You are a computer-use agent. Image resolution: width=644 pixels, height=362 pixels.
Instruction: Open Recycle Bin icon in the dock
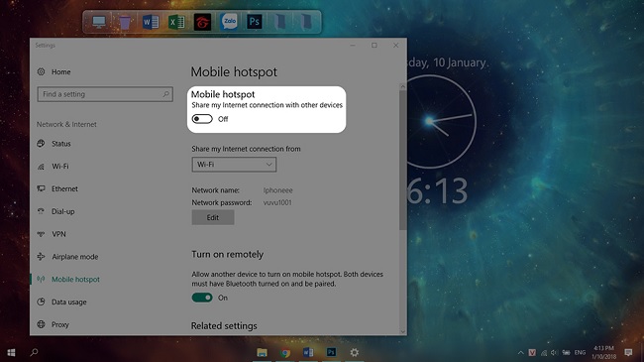click(x=125, y=22)
